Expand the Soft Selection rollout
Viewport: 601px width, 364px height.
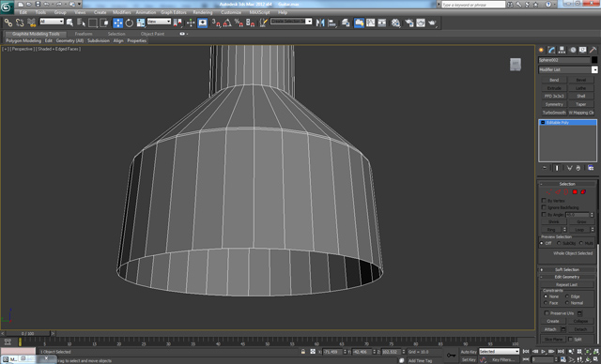(567, 269)
